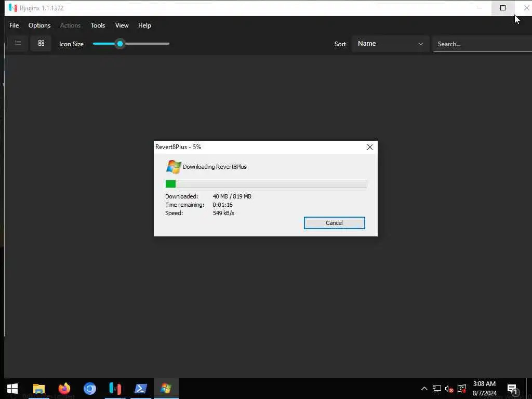532x399 pixels.
Task: Open the clock showing 3:08 AM
Action: (484, 389)
